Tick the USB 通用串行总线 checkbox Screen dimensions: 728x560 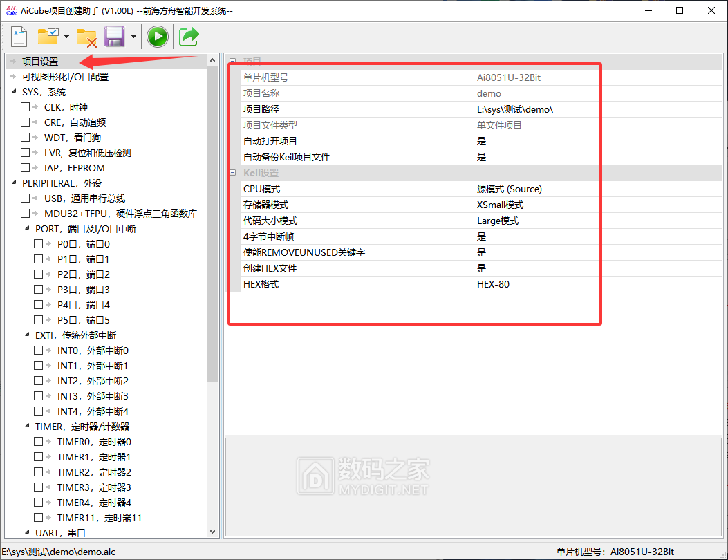pyautogui.click(x=26, y=198)
